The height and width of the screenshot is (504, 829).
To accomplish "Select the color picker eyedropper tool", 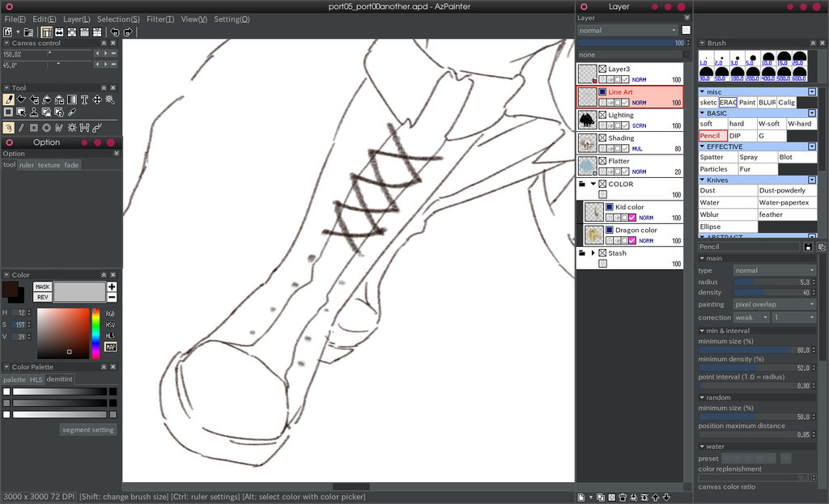I will (x=72, y=112).
